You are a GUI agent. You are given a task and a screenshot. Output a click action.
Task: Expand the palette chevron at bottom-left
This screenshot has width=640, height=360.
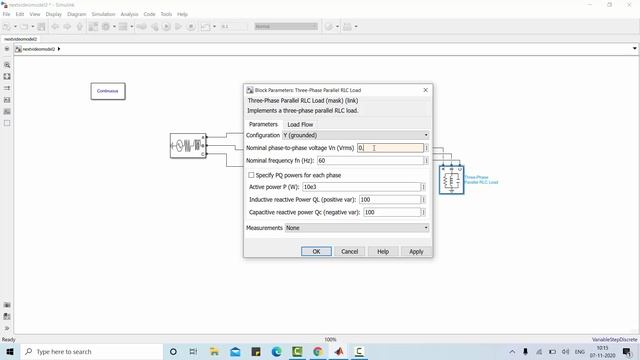click(x=7, y=328)
